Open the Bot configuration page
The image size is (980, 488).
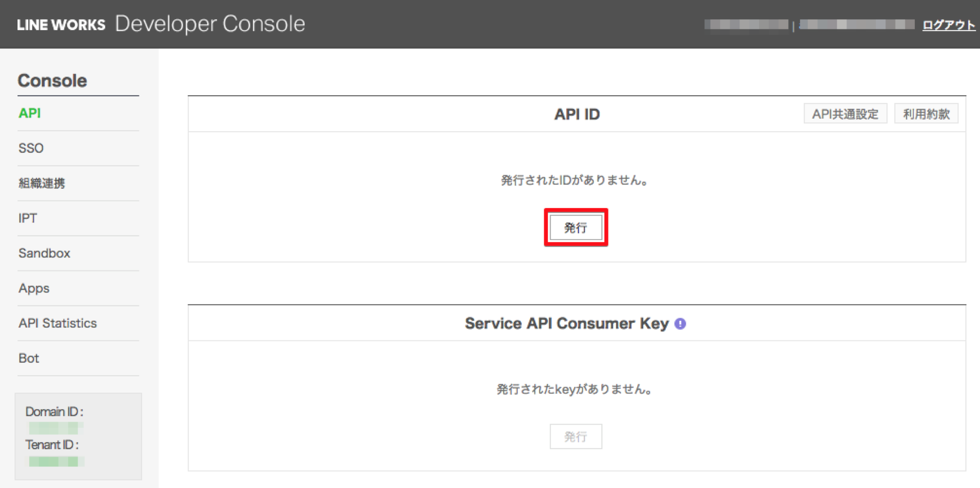(x=29, y=358)
